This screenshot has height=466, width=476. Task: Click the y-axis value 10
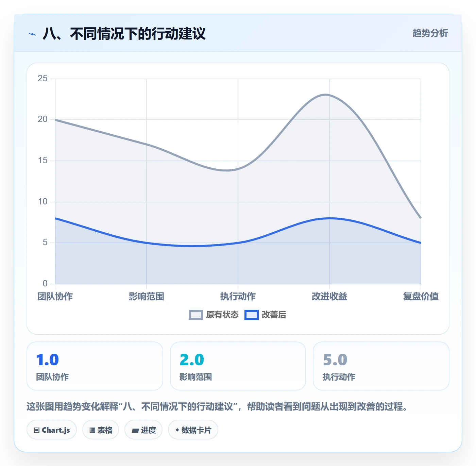[x=42, y=202]
